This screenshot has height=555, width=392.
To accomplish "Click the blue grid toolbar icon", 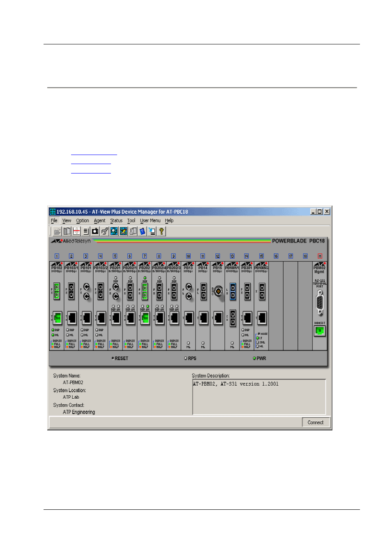I will tap(114, 231).
